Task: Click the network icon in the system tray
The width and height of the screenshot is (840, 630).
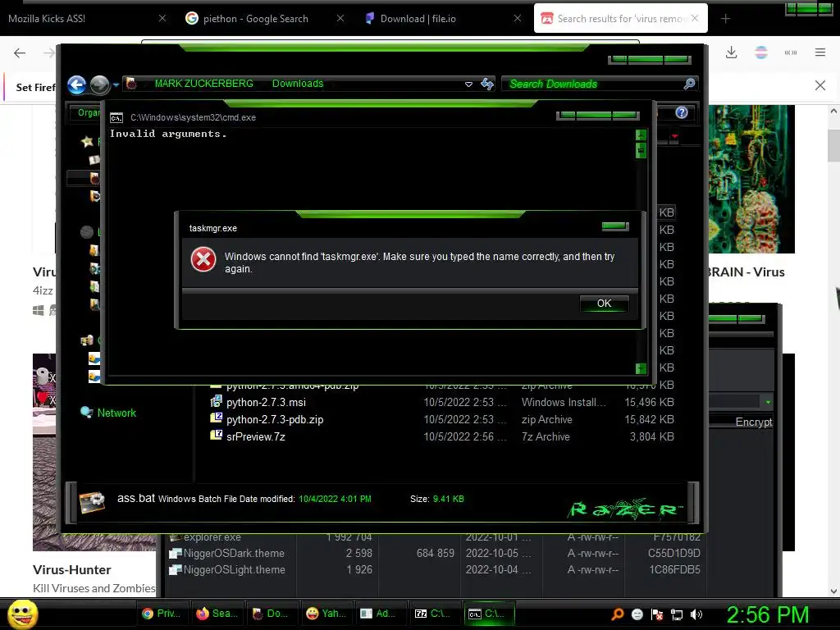Action: pyautogui.click(x=677, y=614)
